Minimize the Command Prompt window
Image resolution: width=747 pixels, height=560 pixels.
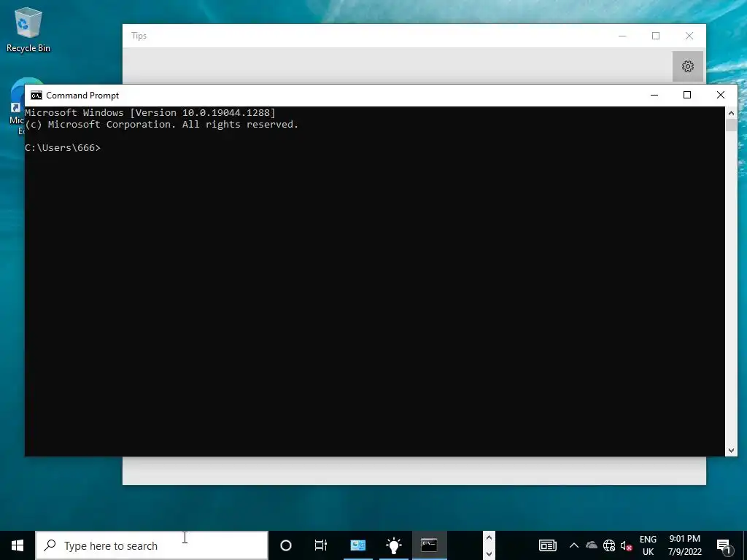654,96
